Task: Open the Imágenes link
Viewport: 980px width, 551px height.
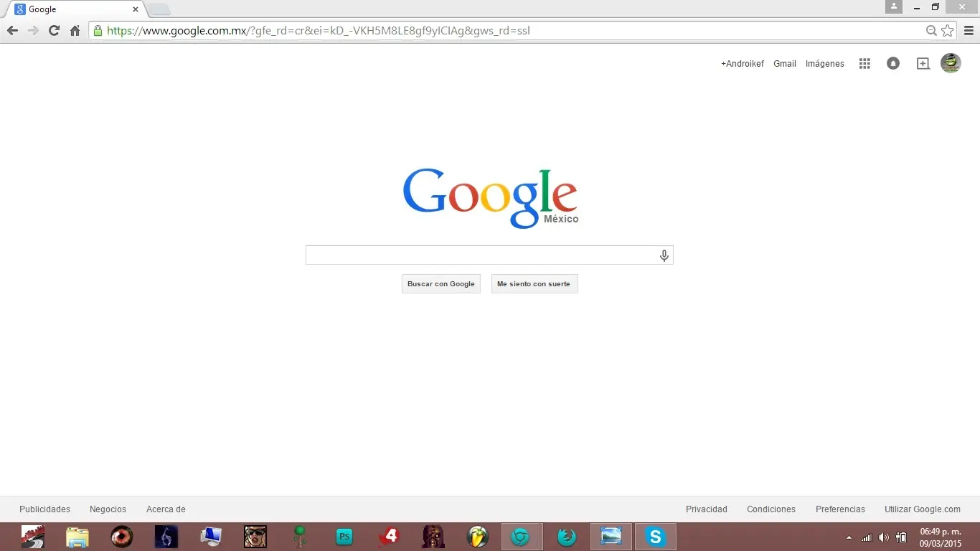Action: pos(825,64)
